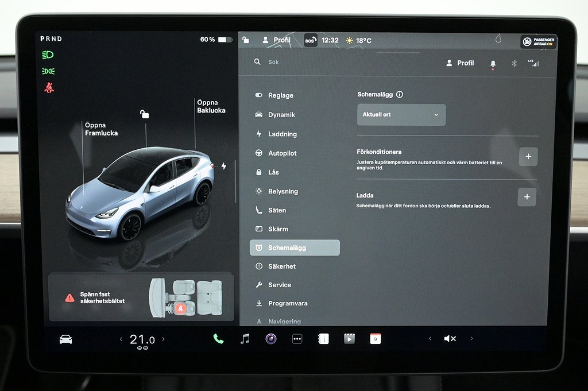This screenshot has height=391, width=588.
Task: Tap the seat occupancy diagram
Action: [x=187, y=297]
